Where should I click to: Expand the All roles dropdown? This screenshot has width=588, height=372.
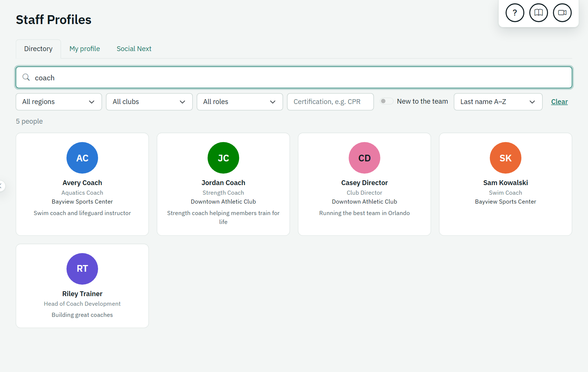coord(240,102)
